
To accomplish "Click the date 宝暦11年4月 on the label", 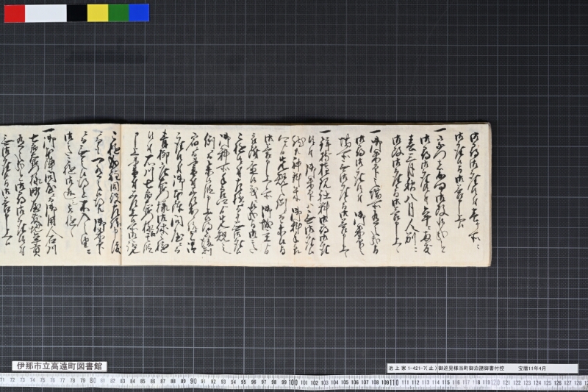I will tap(532, 368).
